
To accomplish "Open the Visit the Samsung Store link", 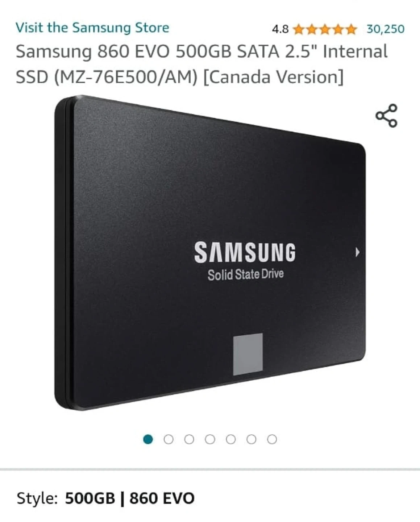I will 92,28.
